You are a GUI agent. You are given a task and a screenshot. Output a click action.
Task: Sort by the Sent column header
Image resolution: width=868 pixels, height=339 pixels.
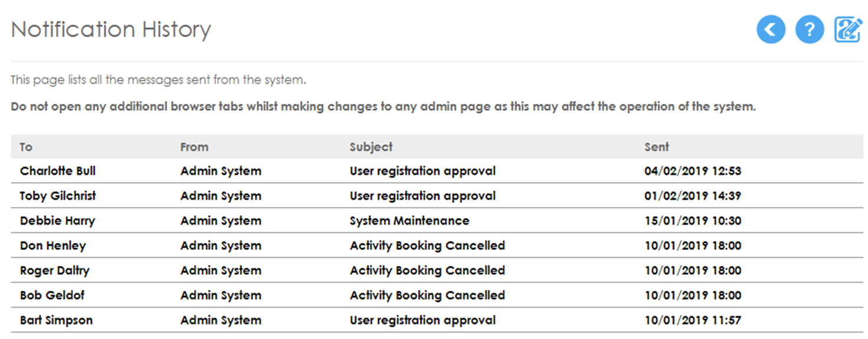click(656, 147)
